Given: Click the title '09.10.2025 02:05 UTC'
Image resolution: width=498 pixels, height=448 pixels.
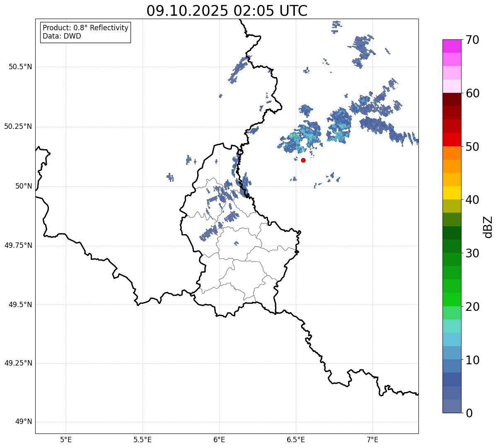Looking at the screenshot, I should [x=227, y=11].
